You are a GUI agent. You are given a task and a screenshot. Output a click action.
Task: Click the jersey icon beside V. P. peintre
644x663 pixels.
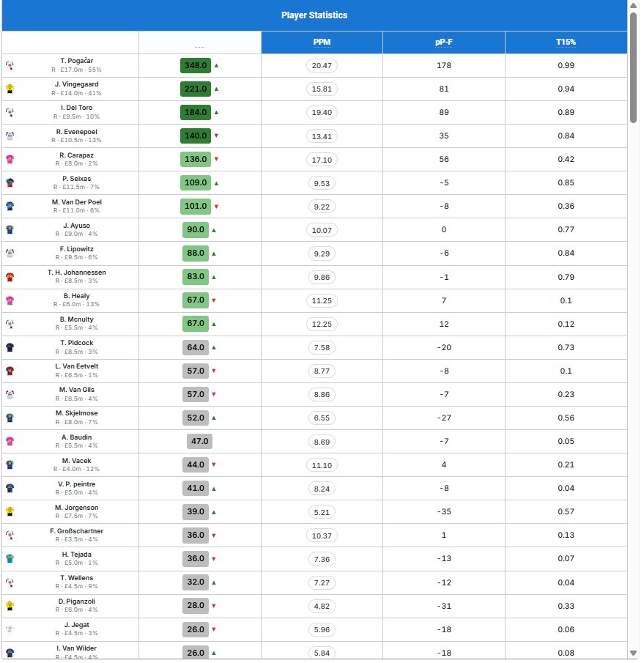coord(10,489)
